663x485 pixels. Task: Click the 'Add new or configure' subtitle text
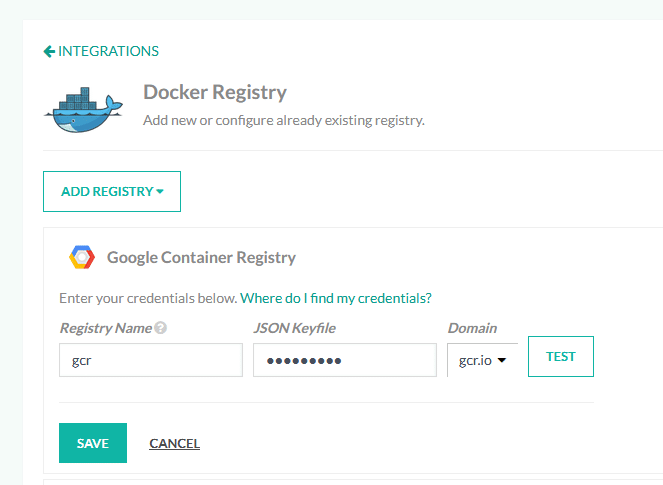tap(284, 120)
